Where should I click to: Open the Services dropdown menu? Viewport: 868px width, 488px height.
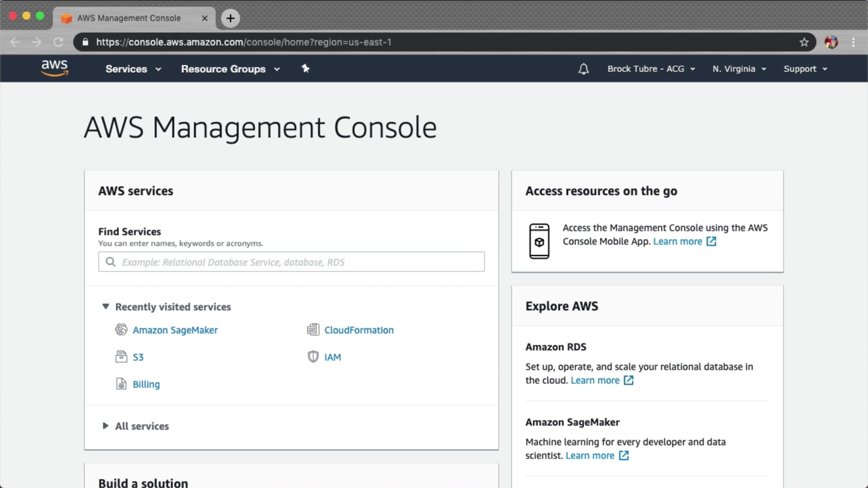[133, 69]
